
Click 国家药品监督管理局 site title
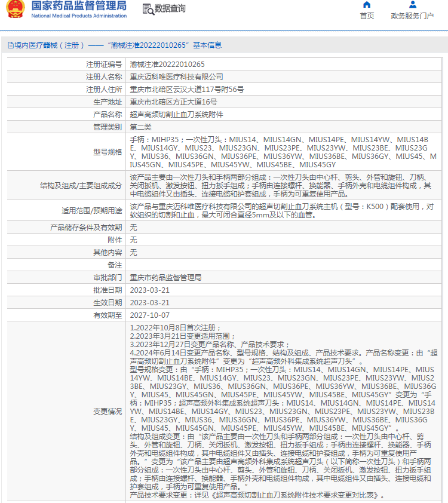79,6
